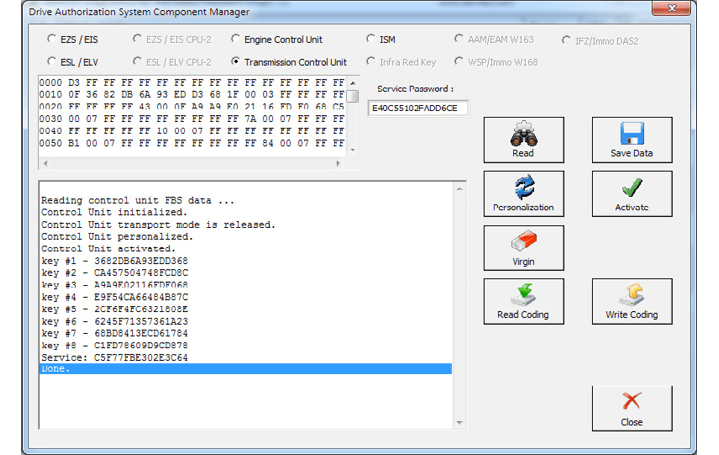Click the Write Coding upload icon
719x455 pixels.
(631, 295)
